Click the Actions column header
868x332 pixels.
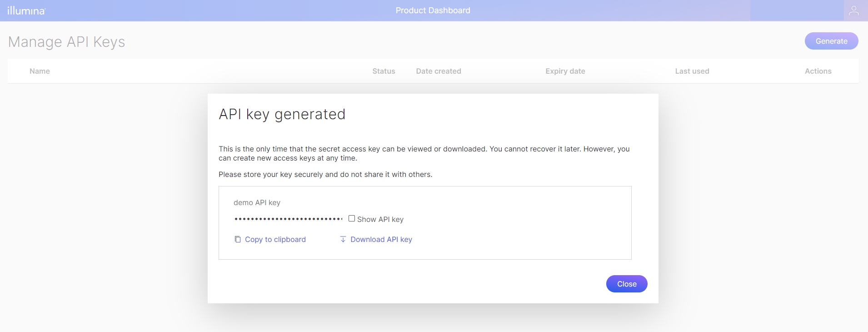click(818, 71)
